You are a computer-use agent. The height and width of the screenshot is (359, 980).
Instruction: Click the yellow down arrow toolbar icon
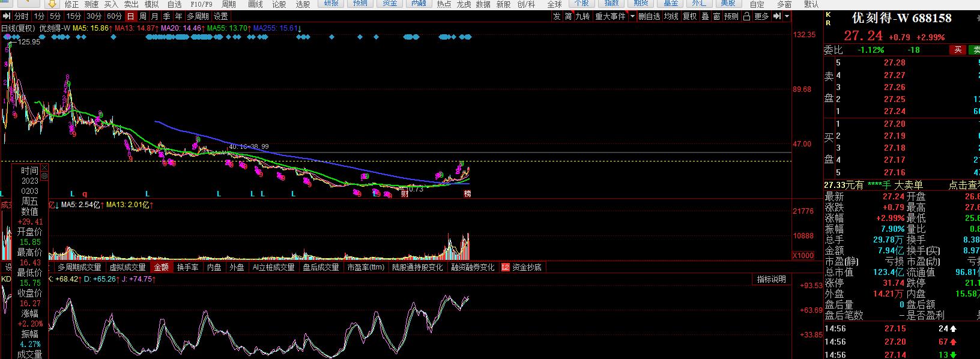(52, 4)
